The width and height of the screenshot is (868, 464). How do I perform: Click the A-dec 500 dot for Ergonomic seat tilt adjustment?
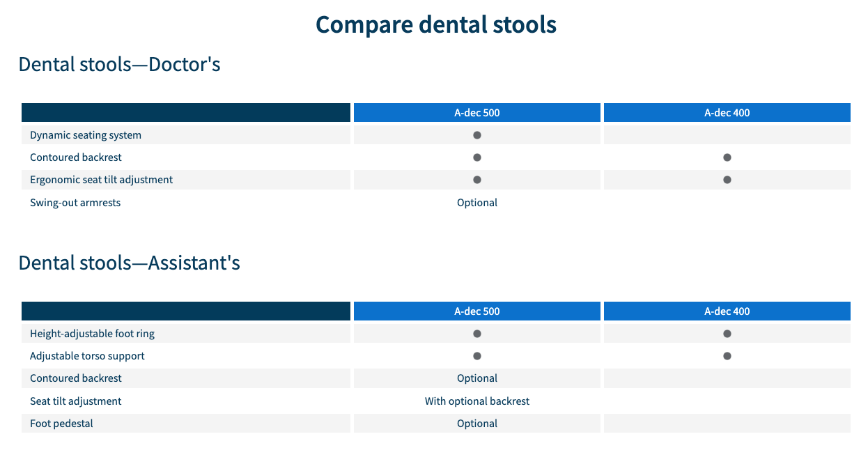pos(477,180)
